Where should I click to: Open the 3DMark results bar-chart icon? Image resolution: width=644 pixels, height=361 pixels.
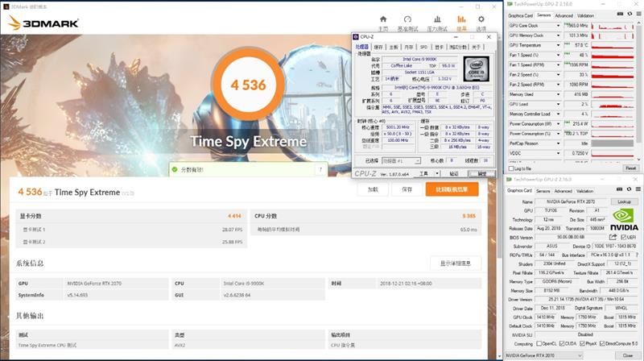tap(461, 19)
